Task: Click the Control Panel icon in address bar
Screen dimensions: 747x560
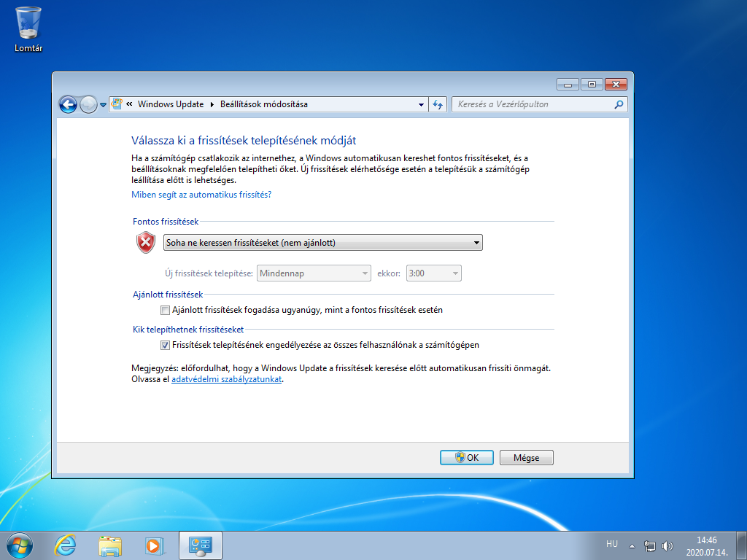Action: coord(117,104)
